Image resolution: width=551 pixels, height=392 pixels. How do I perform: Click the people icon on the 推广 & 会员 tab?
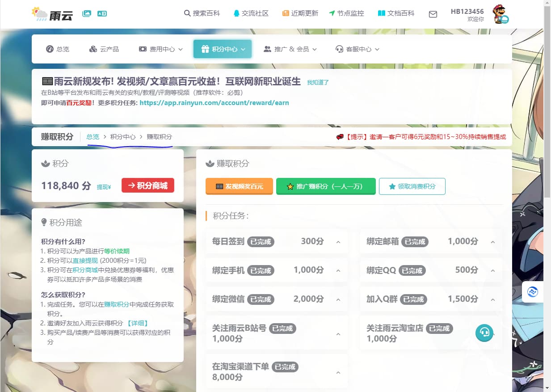tap(267, 49)
